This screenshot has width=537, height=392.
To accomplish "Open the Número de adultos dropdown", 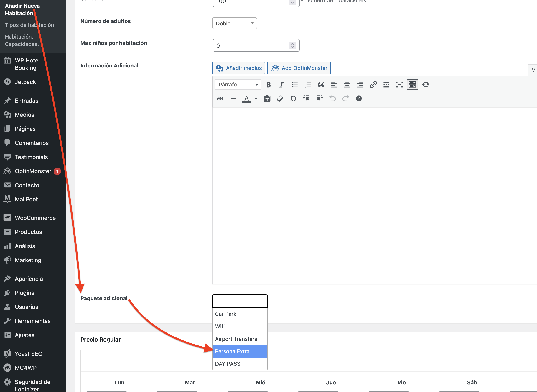I will (234, 23).
